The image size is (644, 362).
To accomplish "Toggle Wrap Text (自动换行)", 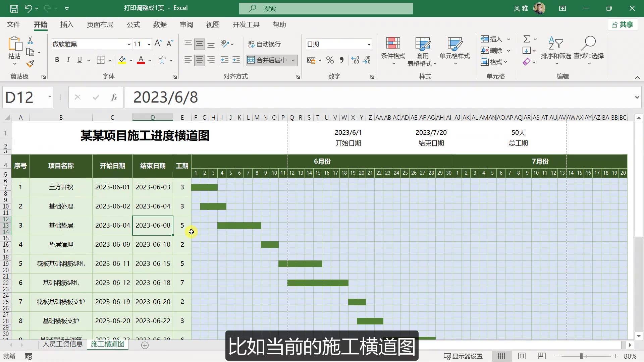I will (264, 44).
